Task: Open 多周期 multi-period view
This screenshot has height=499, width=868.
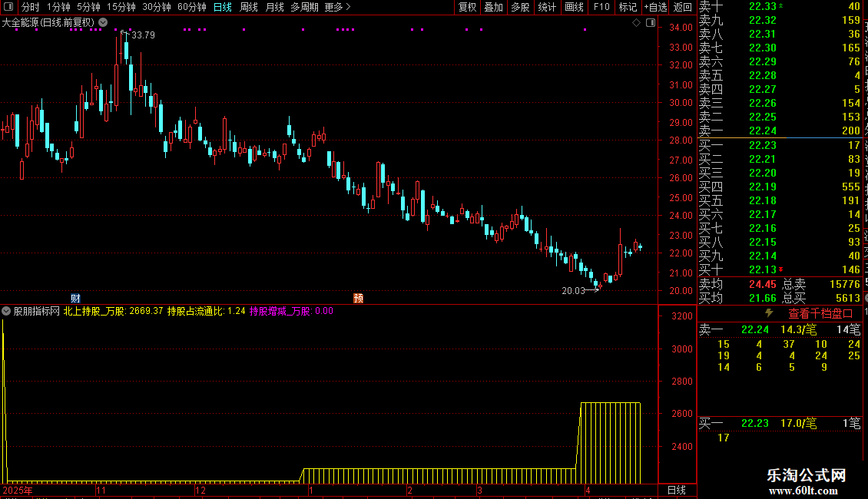Action: pos(304,7)
